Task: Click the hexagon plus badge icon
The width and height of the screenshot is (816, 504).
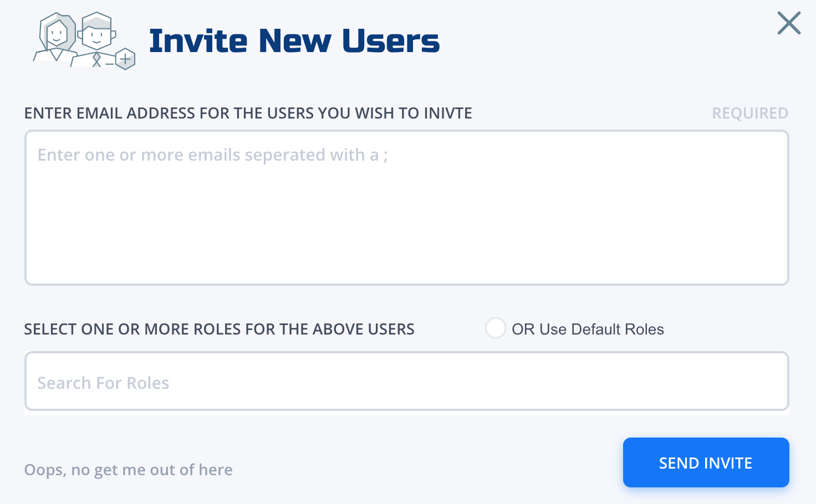Action: point(125,59)
